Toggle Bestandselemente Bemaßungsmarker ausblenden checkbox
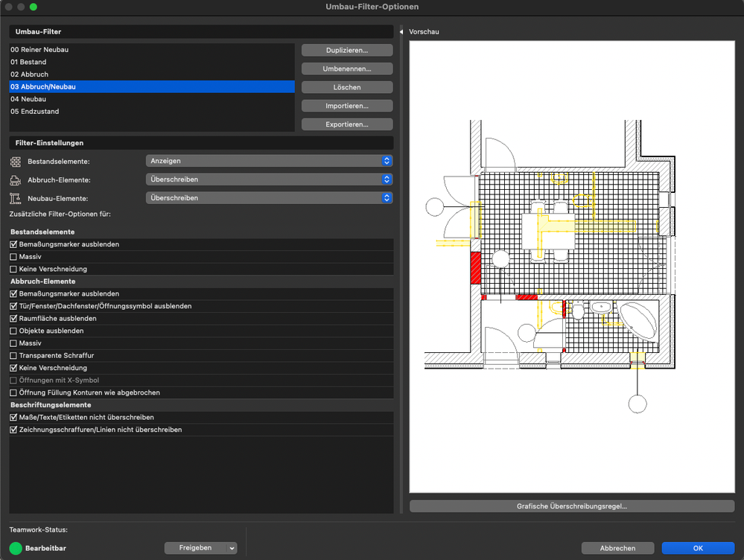Image resolution: width=744 pixels, height=560 pixels. pos(13,244)
